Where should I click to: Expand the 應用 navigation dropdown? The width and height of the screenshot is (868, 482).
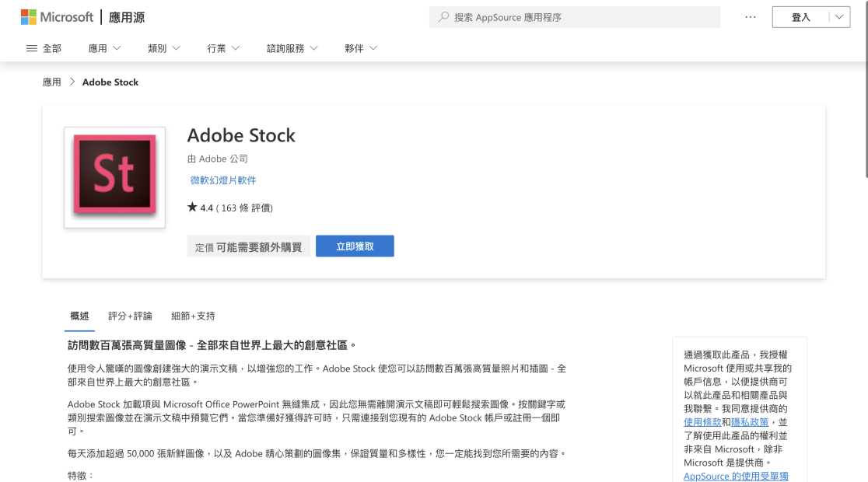pos(105,48)
